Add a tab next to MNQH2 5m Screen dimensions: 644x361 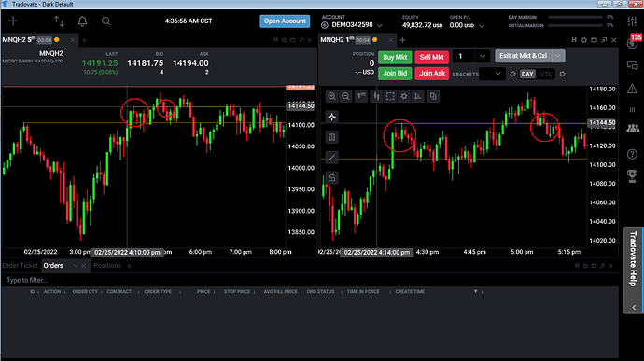[85, 40]
